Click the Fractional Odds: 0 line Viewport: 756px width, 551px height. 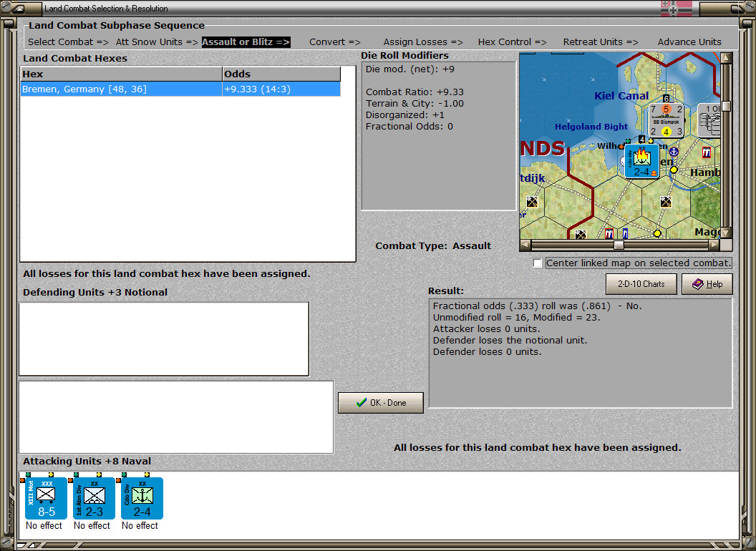pos(409,127)
